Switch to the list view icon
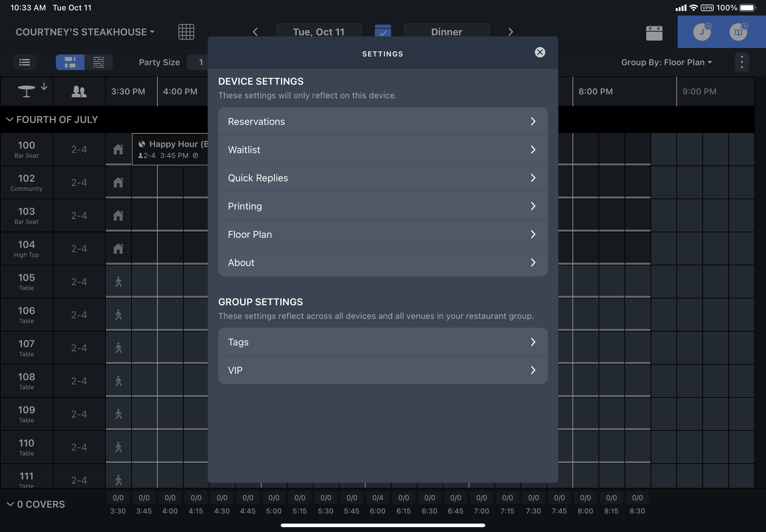The height and width of the screenshot is (532, 766). pos(25,62)
